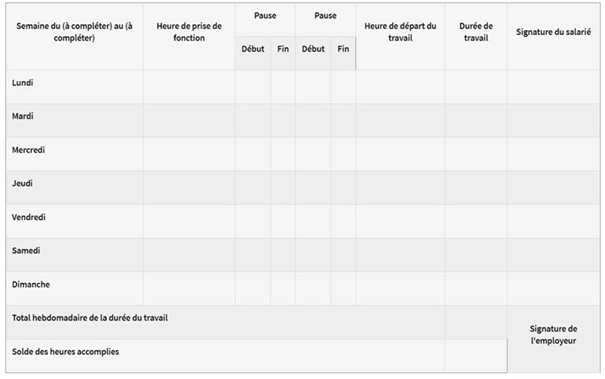
Task: Click Semaine du (à compléter) header cell
Action: [x=74, y=37]
